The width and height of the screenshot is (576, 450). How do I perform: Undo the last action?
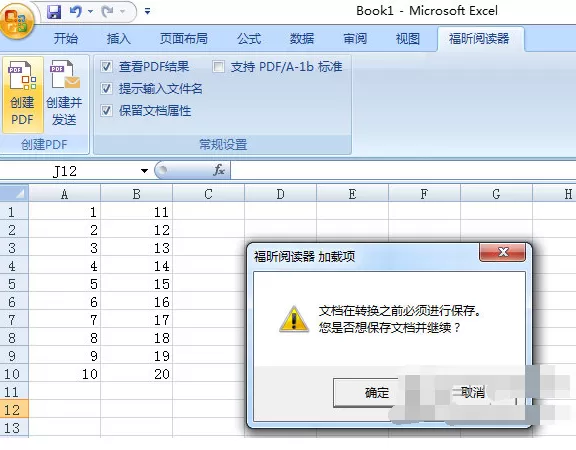click(76, 12)
